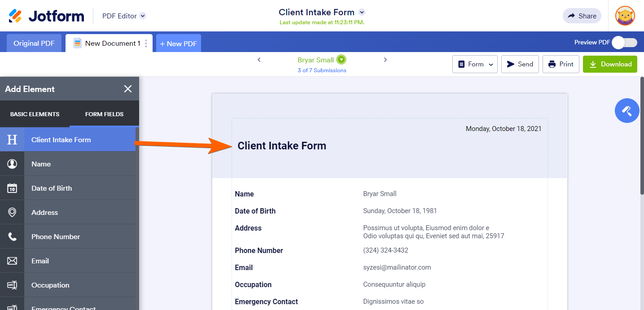The width and height of the screenshot is (644, 310).
Task: Click the Share button
Action: coord(582,16)
